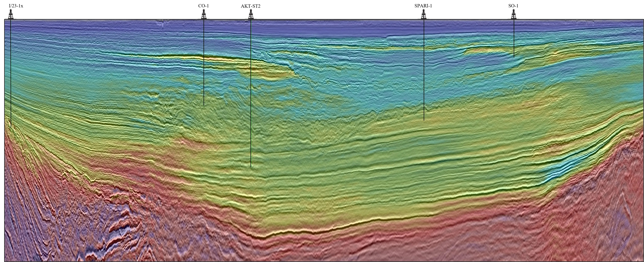The image size is (644, 262).
Task: Pick the AKT-ST2 borehole path line
Action: pyautogui.click(x=251, y=93)
